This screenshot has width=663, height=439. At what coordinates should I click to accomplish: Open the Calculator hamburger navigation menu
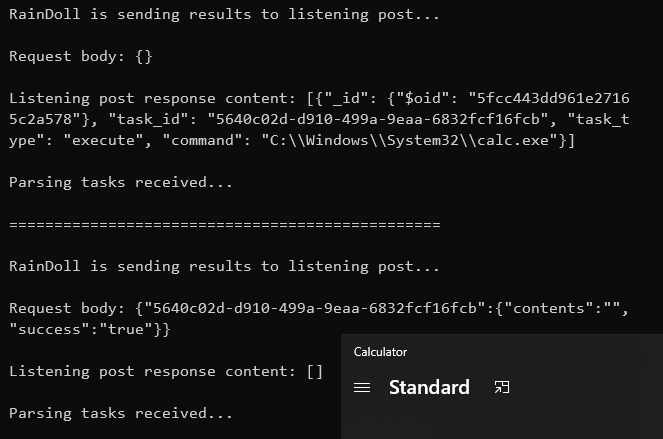pyautogui.click(x=362, y=387)
